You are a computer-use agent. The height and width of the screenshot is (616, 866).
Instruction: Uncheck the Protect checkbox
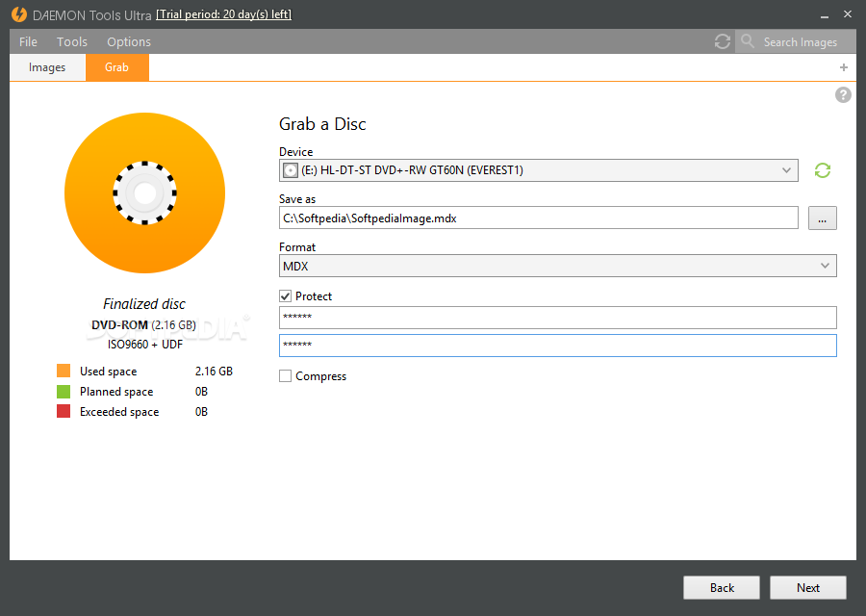285,296
